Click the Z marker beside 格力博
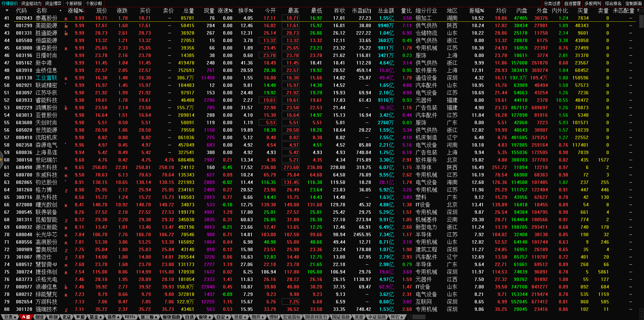644x320 pixels. tap(66, 191)
